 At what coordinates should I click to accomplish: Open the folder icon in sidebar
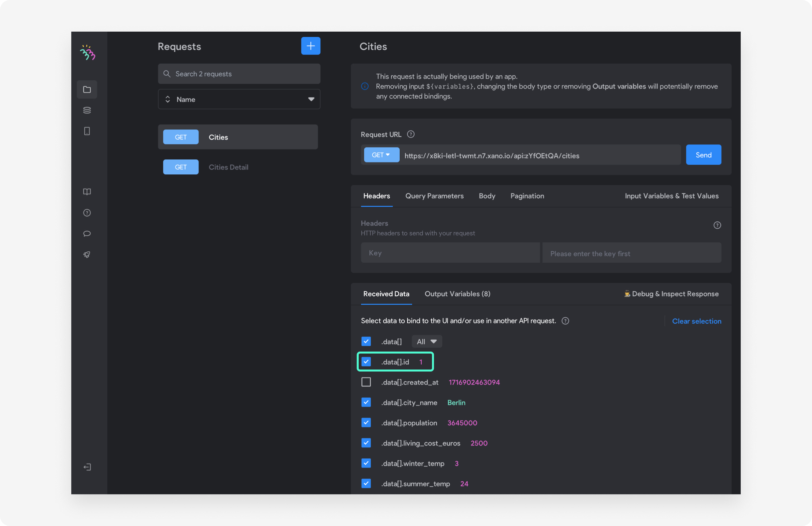pos(87,89)
